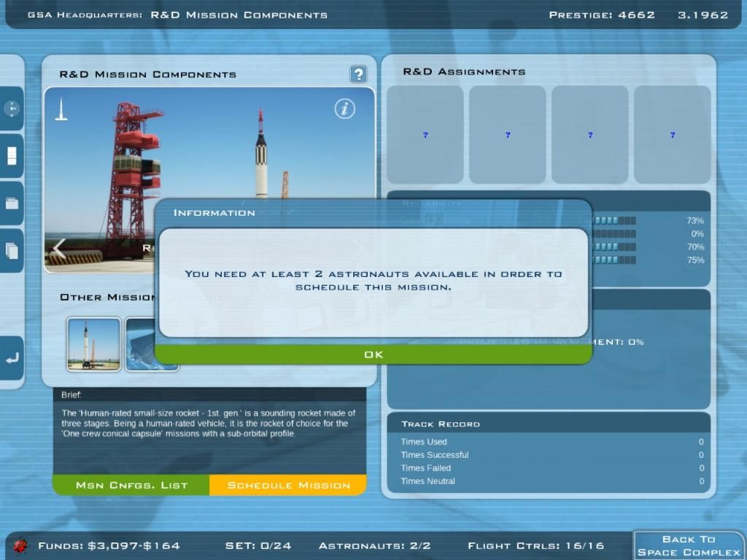Click the dialog message about 2 astronauts

pos(373,281)
